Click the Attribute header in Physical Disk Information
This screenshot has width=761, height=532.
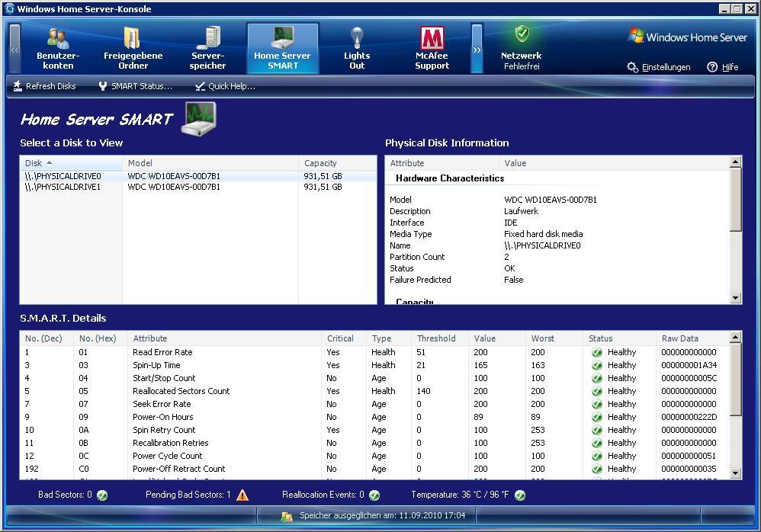click(x=442, y=163)
